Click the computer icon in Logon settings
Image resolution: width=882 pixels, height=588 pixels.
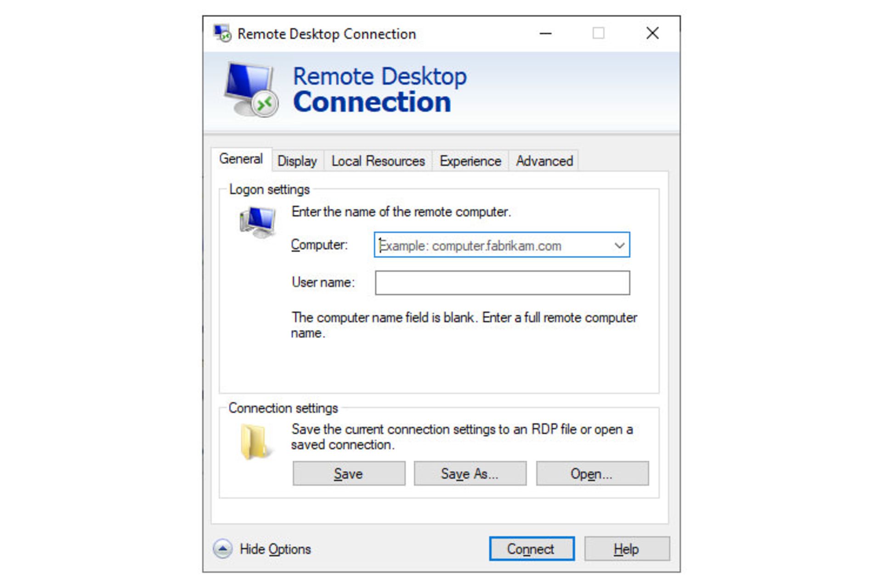258,222
